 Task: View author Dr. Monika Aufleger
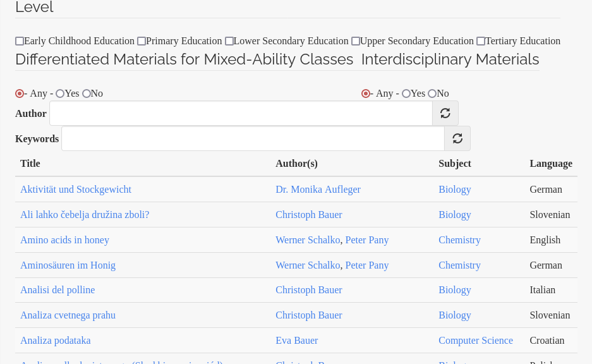(x=318, y=189)
